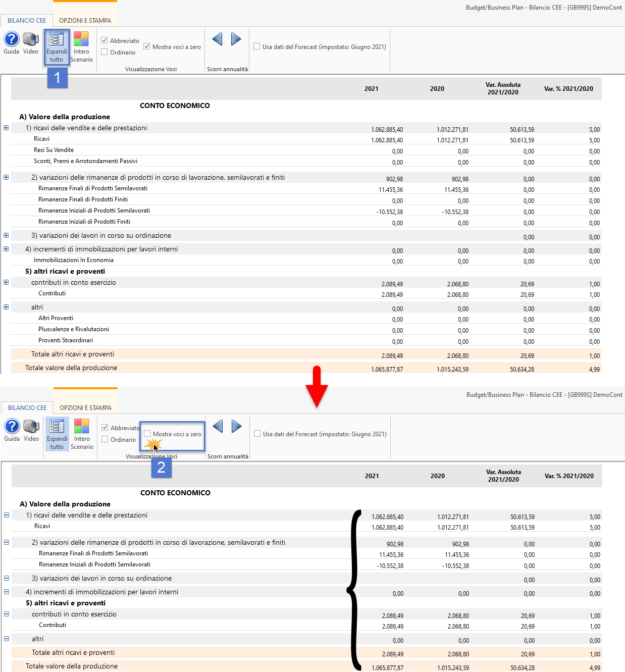This screenshot has height=672, width=625.
Task: Toggle Abbreviato checkbox in lower toolbar
Action: click(105, 428)
